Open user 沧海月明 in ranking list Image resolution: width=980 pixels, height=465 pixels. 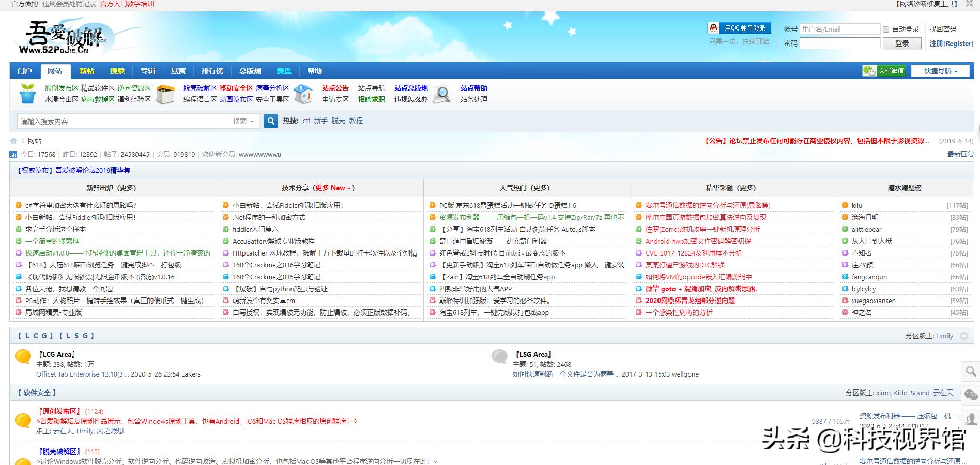865,217
